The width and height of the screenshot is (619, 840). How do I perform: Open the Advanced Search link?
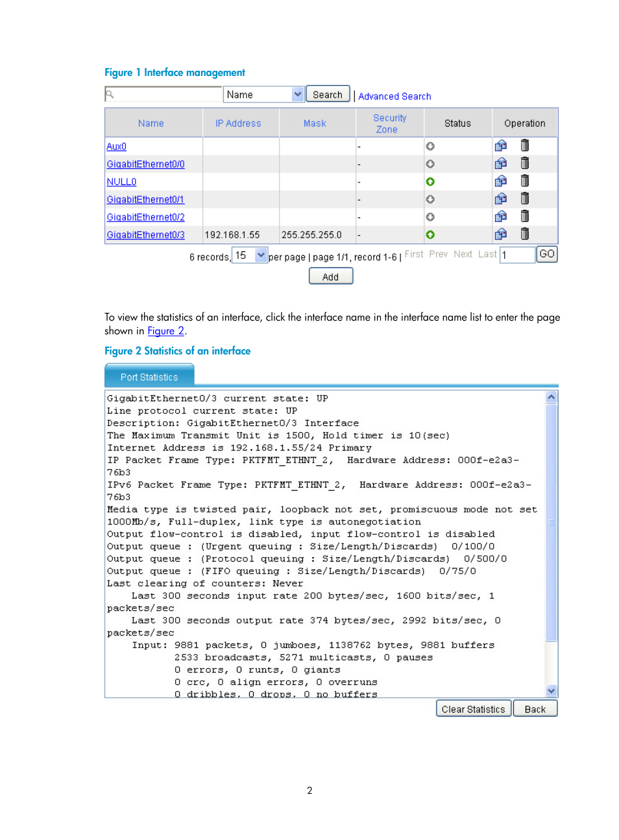394,96
